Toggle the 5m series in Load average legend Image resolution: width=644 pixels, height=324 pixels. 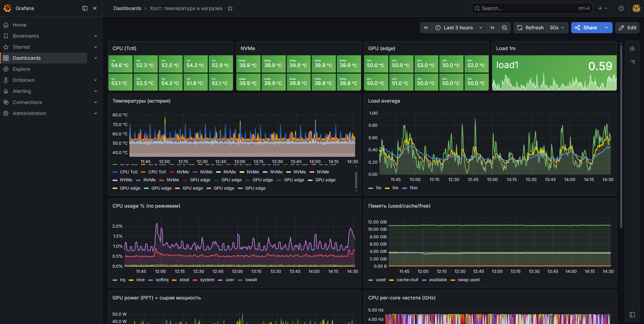tap(395, 188)
